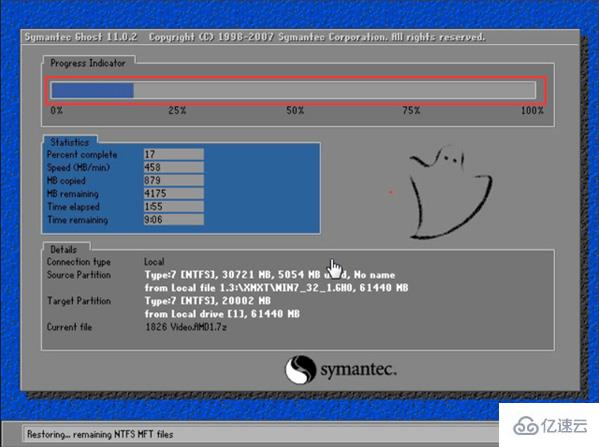Click the unfilled progress bar area

335,91
